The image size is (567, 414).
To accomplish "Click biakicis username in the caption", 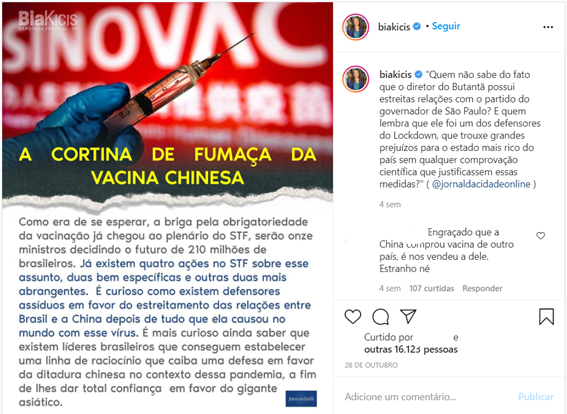I will tap(395, 74).
